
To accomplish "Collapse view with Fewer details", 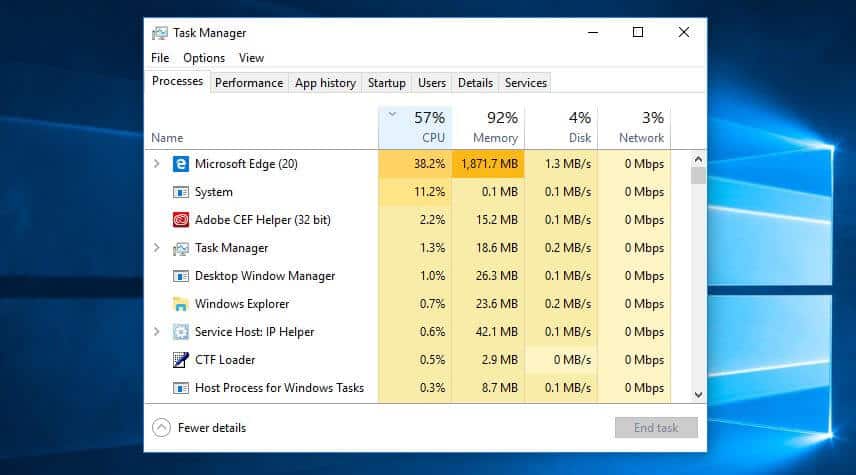I will click(x=200, y=428).
